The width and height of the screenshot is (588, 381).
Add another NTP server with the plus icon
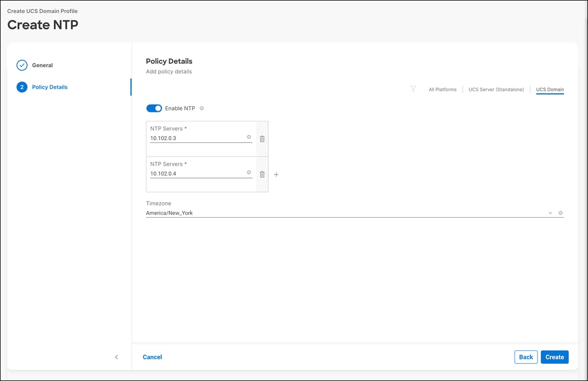pyautogui.click(x=276, y=174)
